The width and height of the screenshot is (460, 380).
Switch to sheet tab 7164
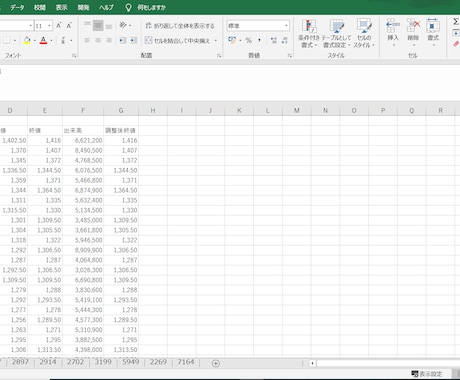click(186, 362)
